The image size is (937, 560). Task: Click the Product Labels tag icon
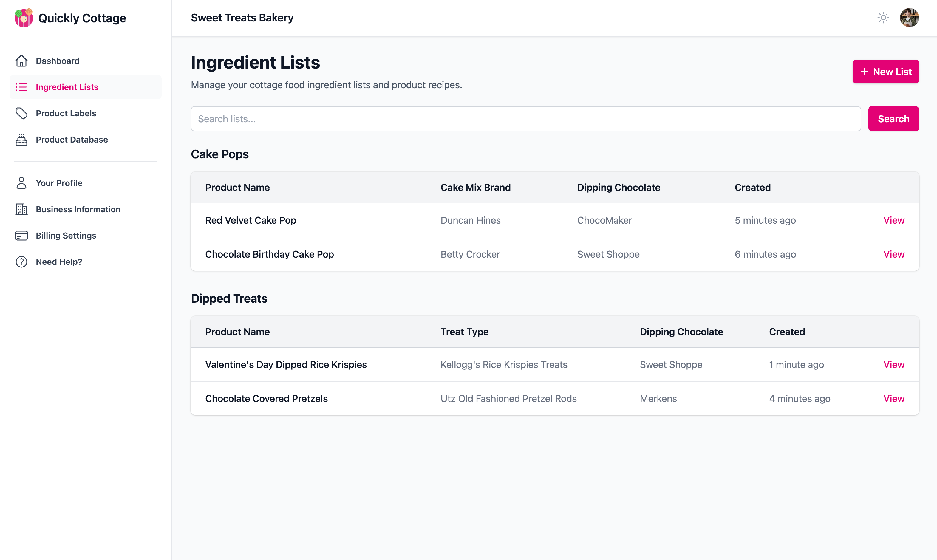(x=21, y=113)
